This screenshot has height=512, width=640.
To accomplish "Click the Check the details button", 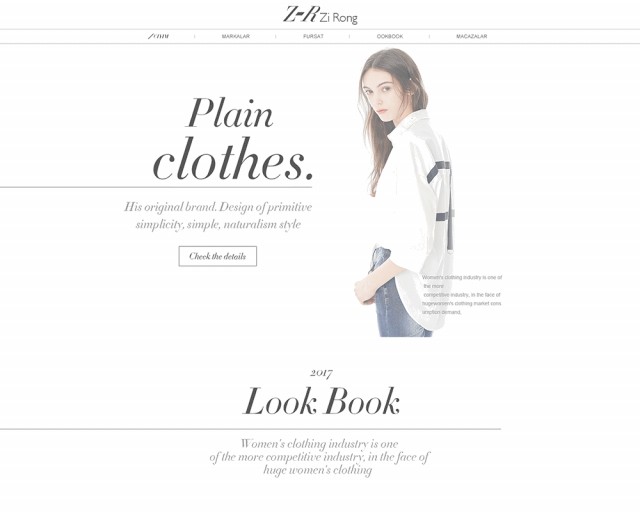I will (218, 256).
